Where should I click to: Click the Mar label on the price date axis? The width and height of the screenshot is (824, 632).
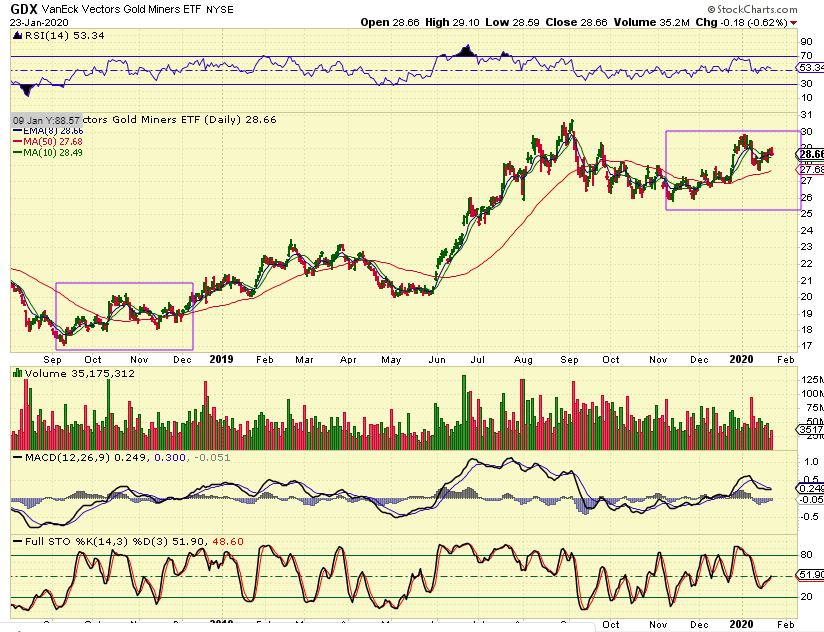[x=304, y=360]
